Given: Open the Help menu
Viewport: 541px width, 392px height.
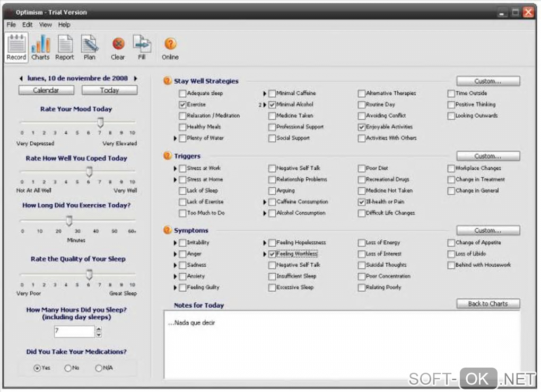Looking at the screenshot, I should [64, 24].
